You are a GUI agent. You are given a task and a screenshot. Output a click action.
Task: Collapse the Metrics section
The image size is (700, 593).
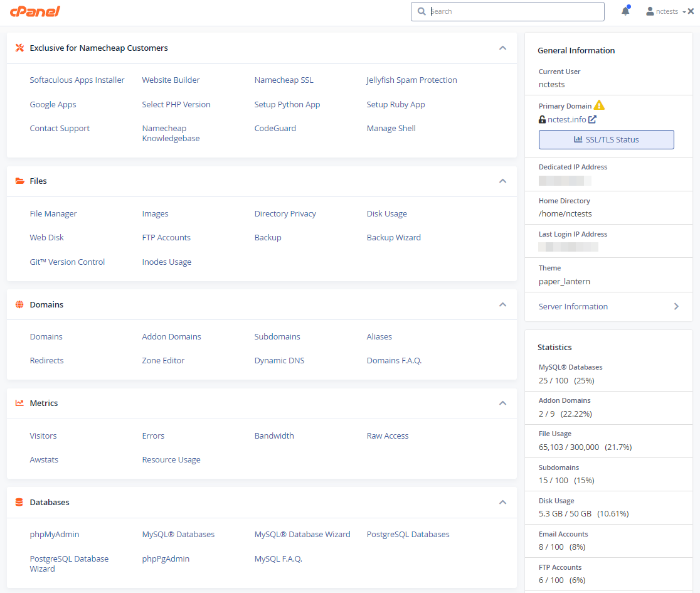coord(502,403)
